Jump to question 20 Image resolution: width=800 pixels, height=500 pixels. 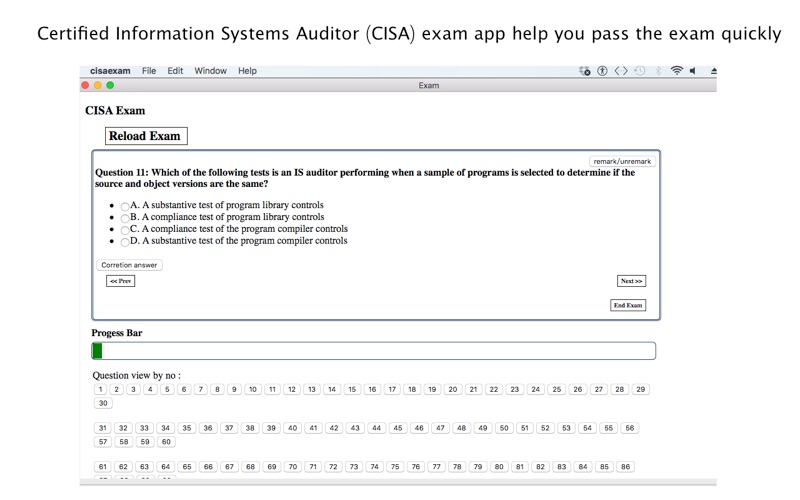pos(453,389)
